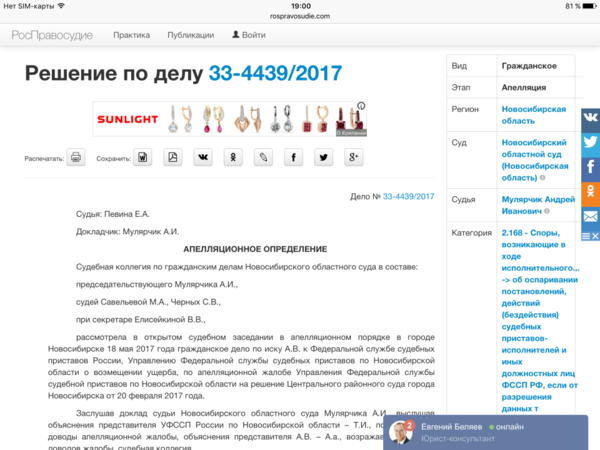This screenshot has width=600, height=450.
Task: Share to Facebook from toolbar row
Action: [293, 158]
